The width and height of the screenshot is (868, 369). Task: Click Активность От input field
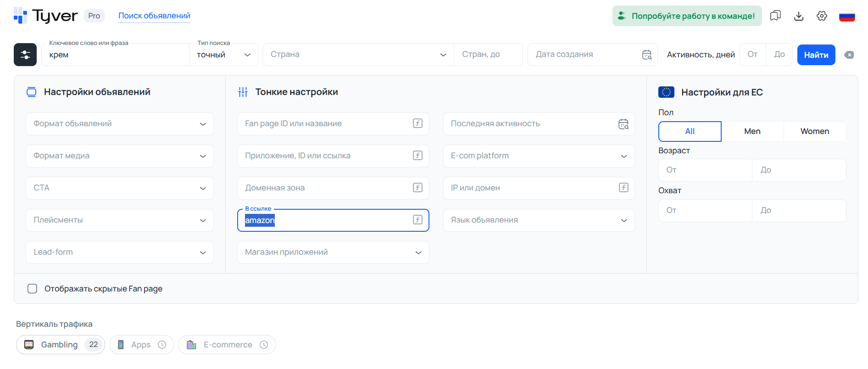coord(753,55)
